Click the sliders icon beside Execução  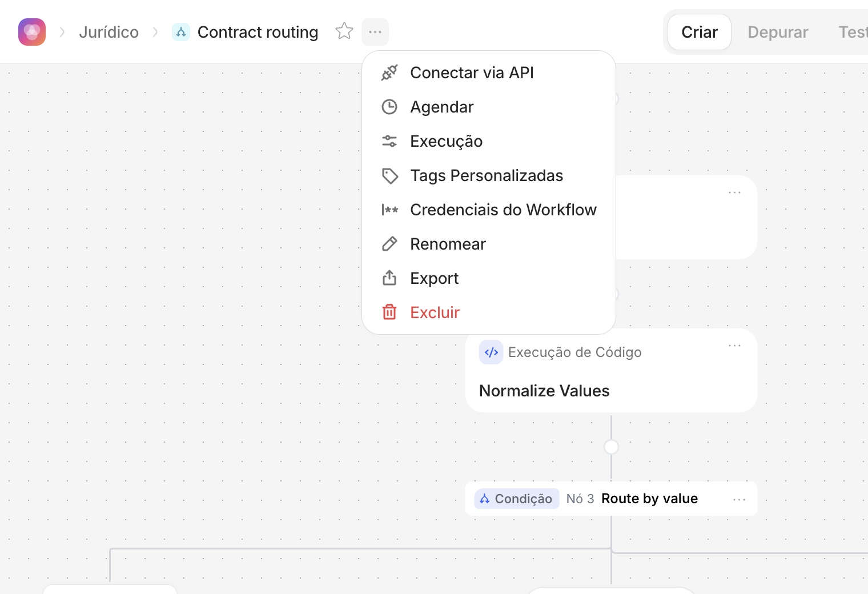point(389,141)
